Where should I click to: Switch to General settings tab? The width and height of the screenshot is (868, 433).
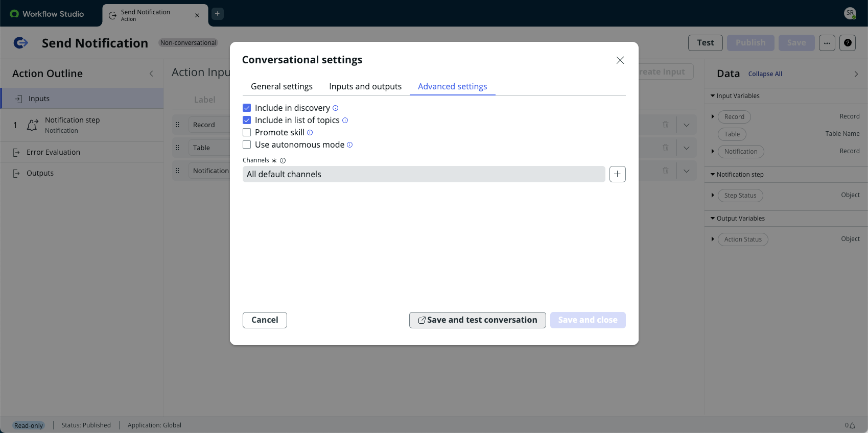281,86
